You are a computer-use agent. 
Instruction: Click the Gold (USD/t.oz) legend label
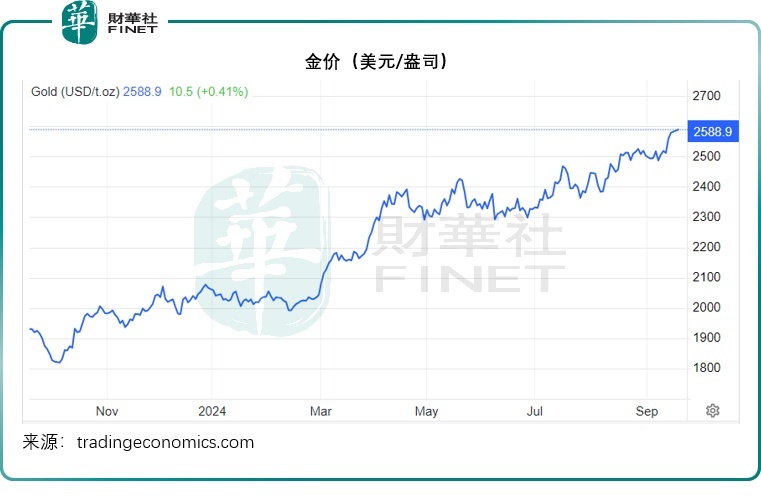click(75, 92)
